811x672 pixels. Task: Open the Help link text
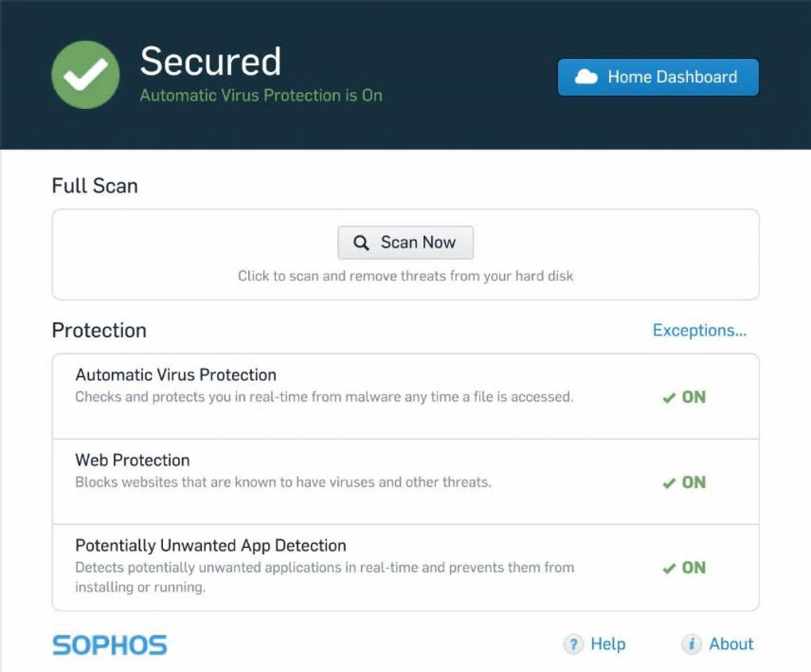[x=608, y=644]
